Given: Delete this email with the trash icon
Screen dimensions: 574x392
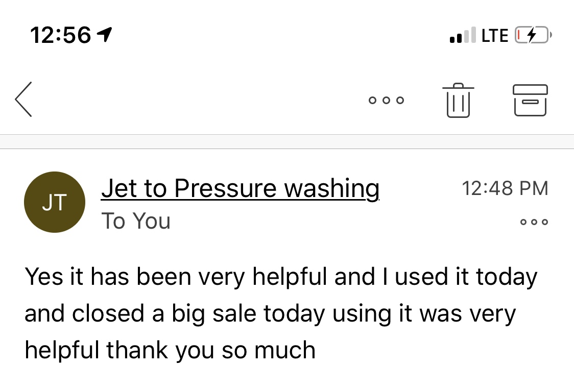Looking at the screenshot, I should [458, 101].
